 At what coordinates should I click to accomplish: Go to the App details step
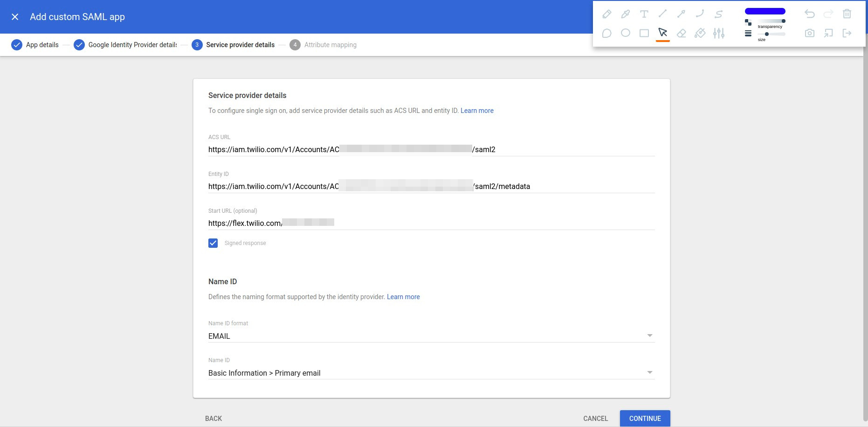click(x=35, y=45)
